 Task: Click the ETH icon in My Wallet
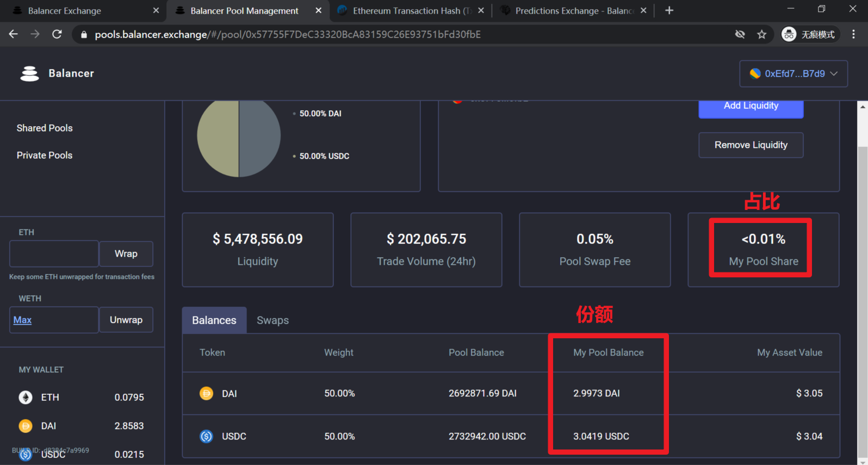[x=26, y=398]
